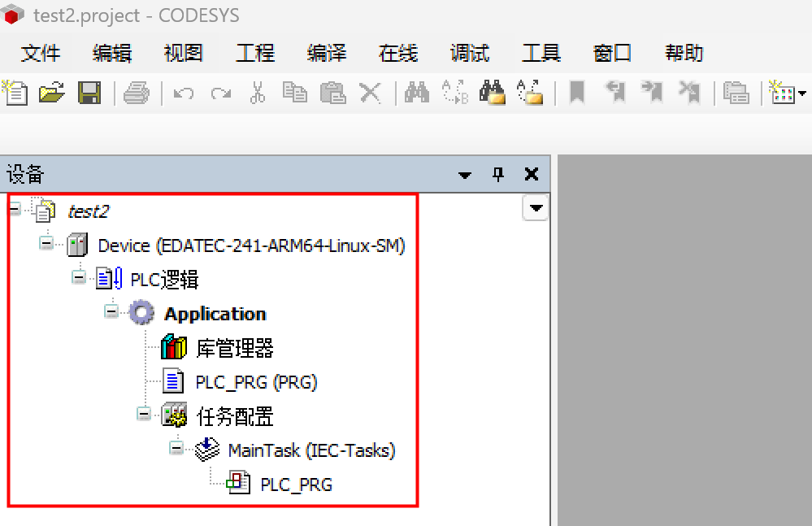Screen dimensions: 812x526
Task: Open the 编译 menu
Action: [327, 54]
